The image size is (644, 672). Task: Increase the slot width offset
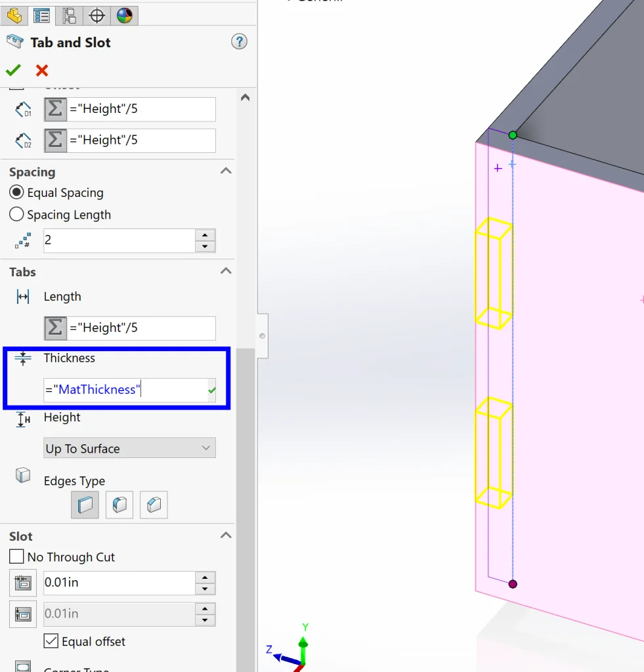click(x=205, y=608)
